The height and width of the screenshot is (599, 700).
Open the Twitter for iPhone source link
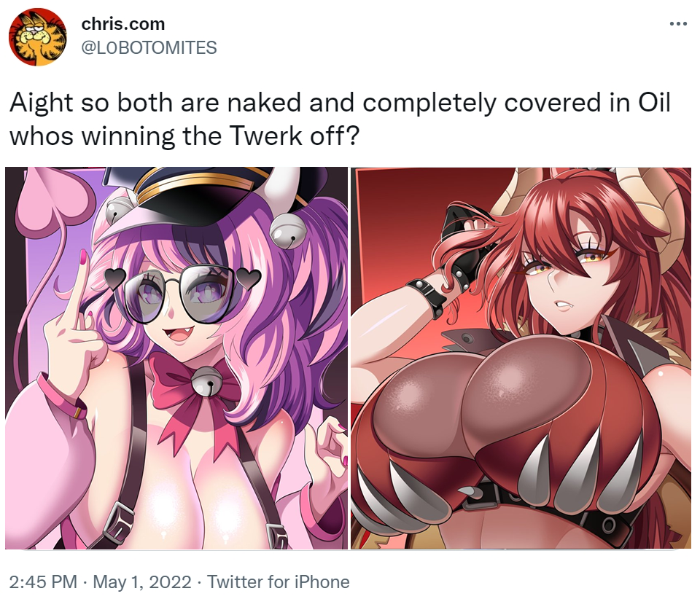pyautogui.click(x=278, y=582)
